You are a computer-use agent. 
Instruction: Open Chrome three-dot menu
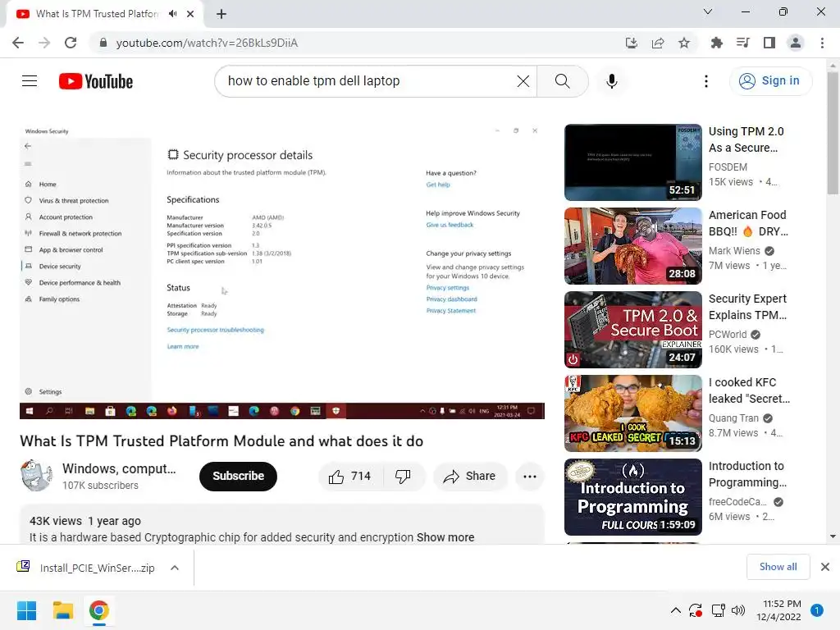pos(822,43)
